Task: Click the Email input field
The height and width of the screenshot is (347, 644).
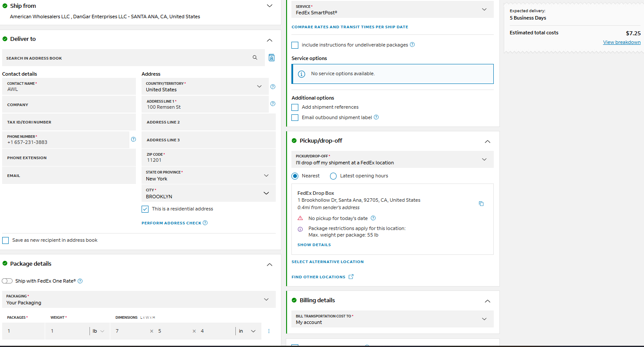Action: 69,176
